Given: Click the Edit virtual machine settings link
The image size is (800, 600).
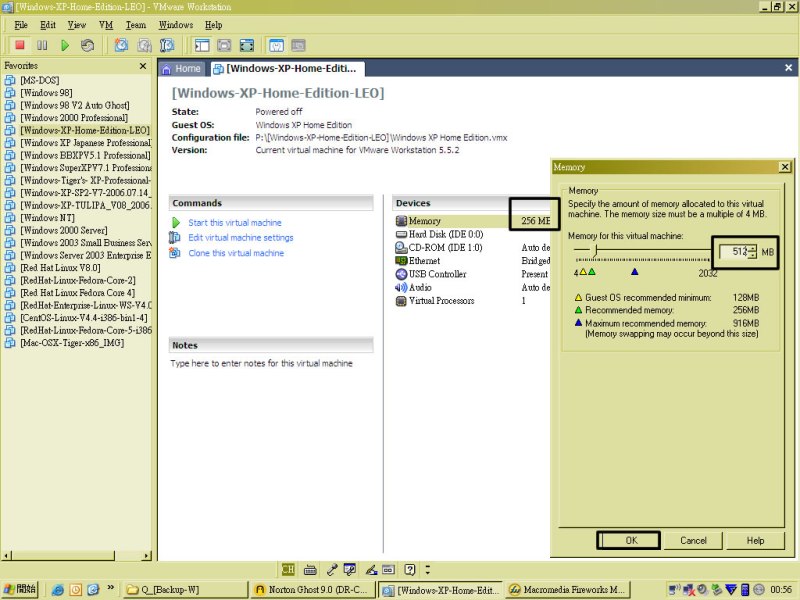Looking at the screenshot, I should 241,237.
